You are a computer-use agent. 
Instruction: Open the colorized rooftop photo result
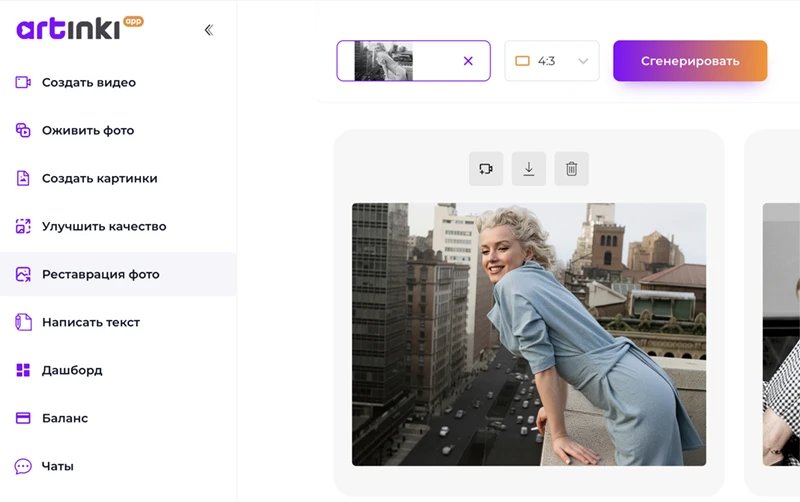click(529, 334)
